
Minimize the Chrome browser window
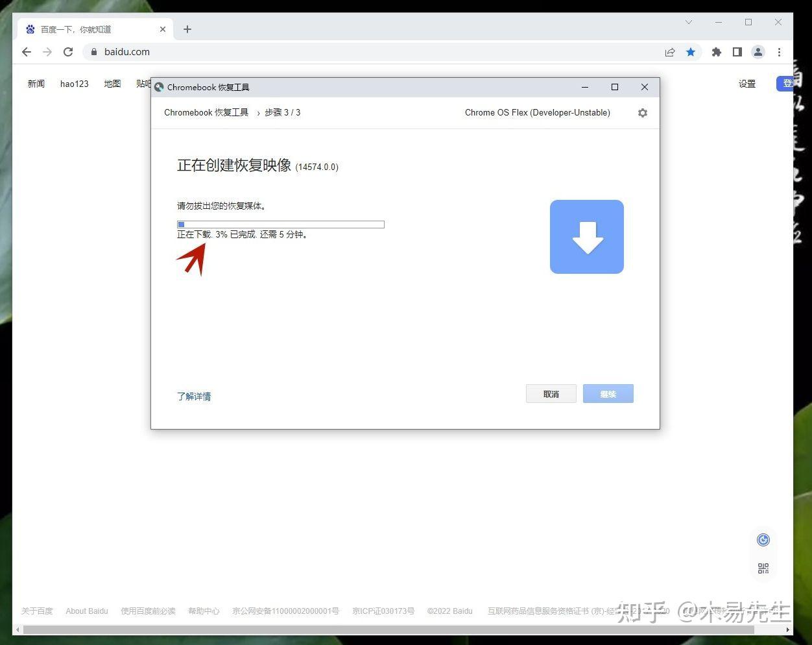pos(719,22)
